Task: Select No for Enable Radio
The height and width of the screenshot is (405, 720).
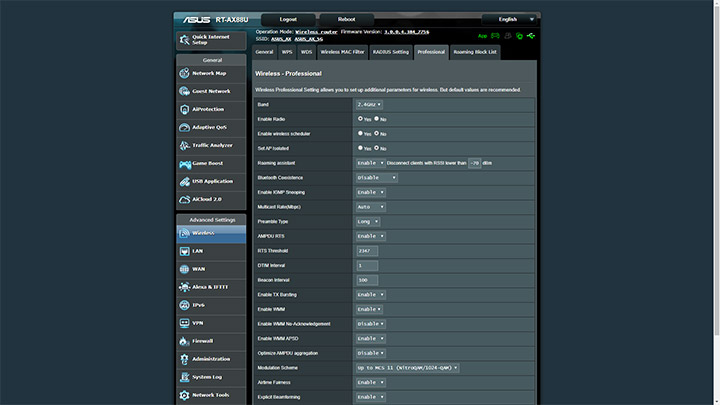Action: pos(376,119)
